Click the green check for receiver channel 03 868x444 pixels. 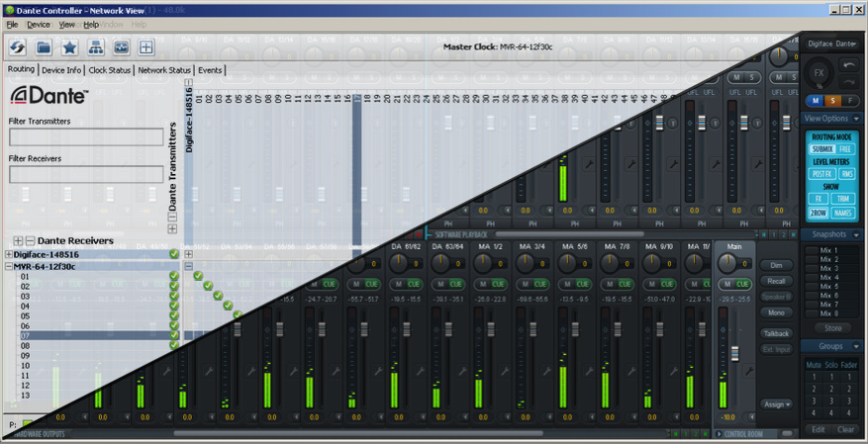[174, 296]
